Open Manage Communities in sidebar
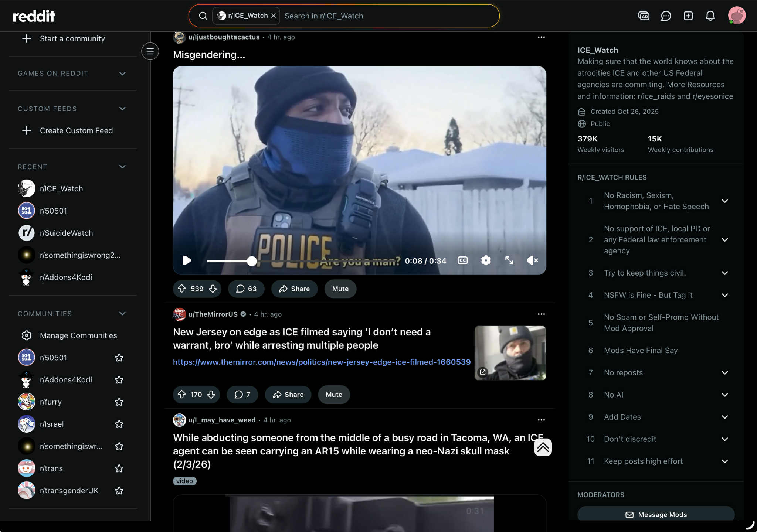This screenshot has height=532, width=757. pyautogui.click(x=78, y=335)
